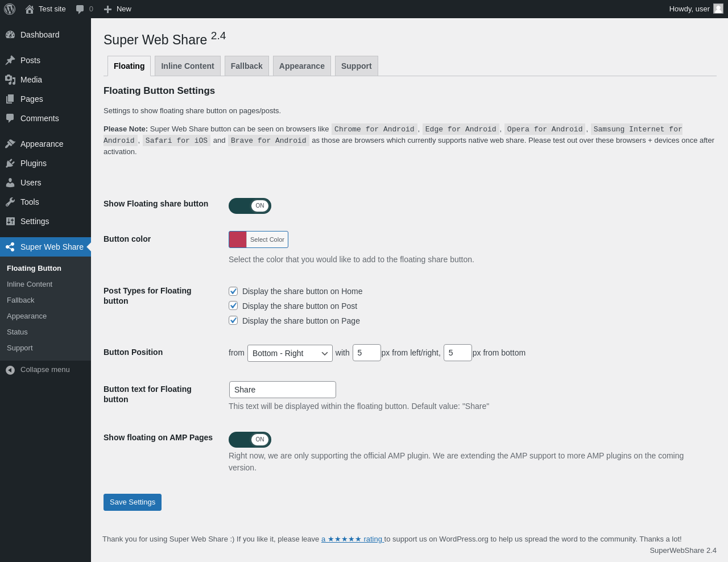Open the user avatar in admin bar
Screen dimensions: 728x562
(718, 9)
